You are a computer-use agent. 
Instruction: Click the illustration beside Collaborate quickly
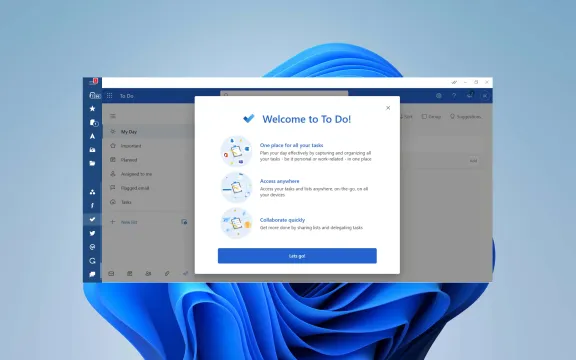coord(236,223)
